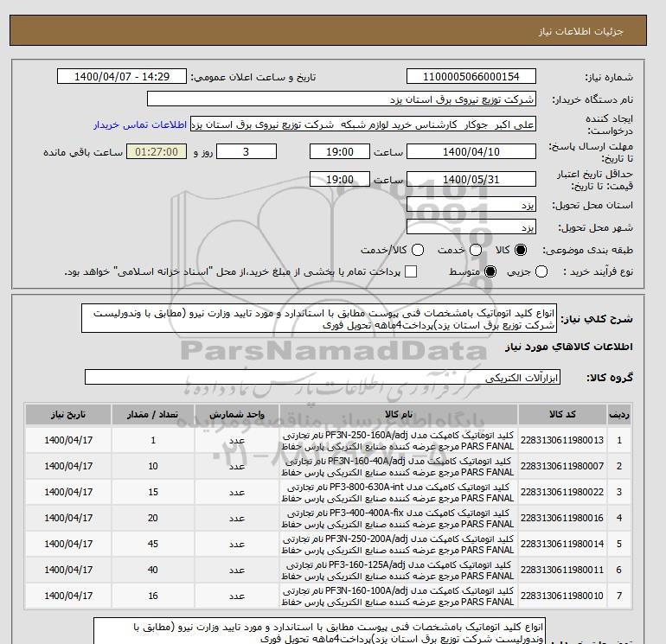Click the response deadline date 1400/04/10
Viewport: 666px width, 644px height.
[x=471, y=151]
